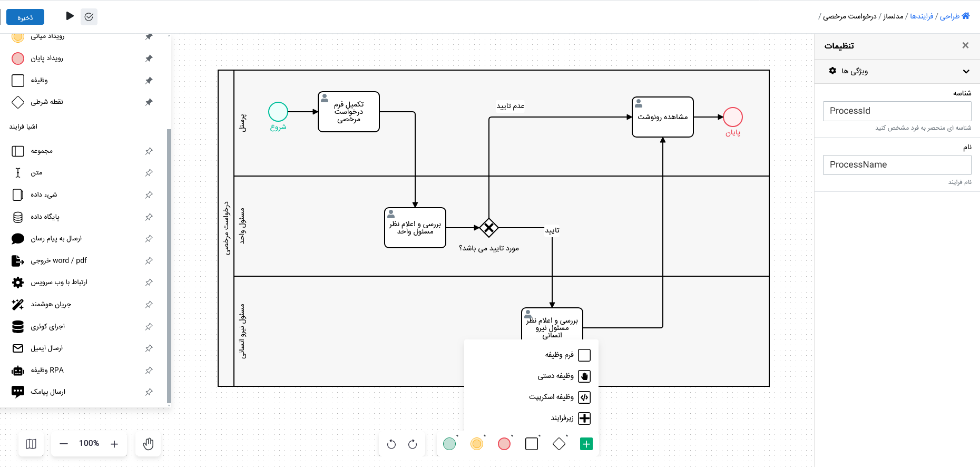
Task: Click the undo arrow in bottom toolbar
Action: pos(391,444)
